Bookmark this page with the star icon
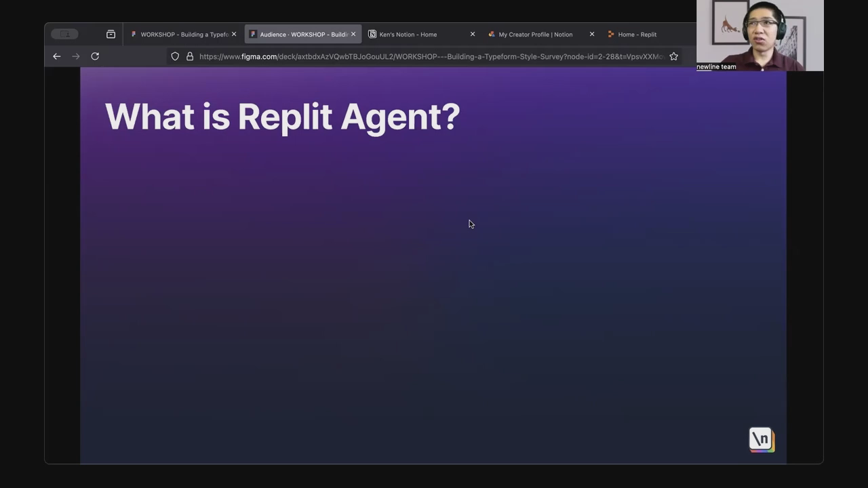Image resolution: width=868 pixels, height=488 pixels. pos(673,56)
